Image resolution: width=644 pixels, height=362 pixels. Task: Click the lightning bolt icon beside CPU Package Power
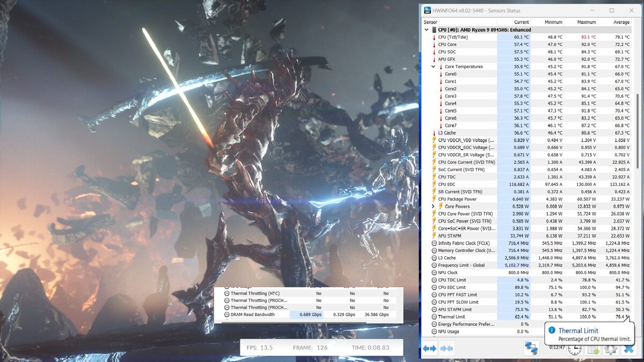[434, 199]
